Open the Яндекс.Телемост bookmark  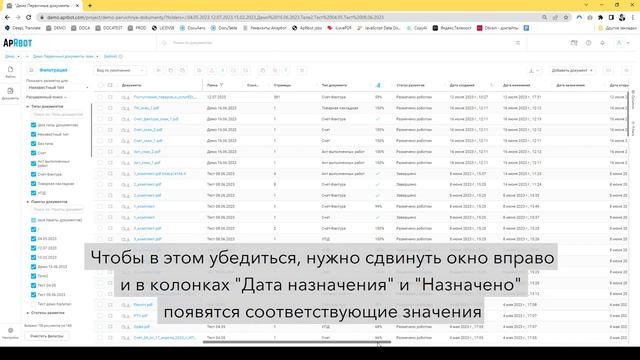point(452,28)
